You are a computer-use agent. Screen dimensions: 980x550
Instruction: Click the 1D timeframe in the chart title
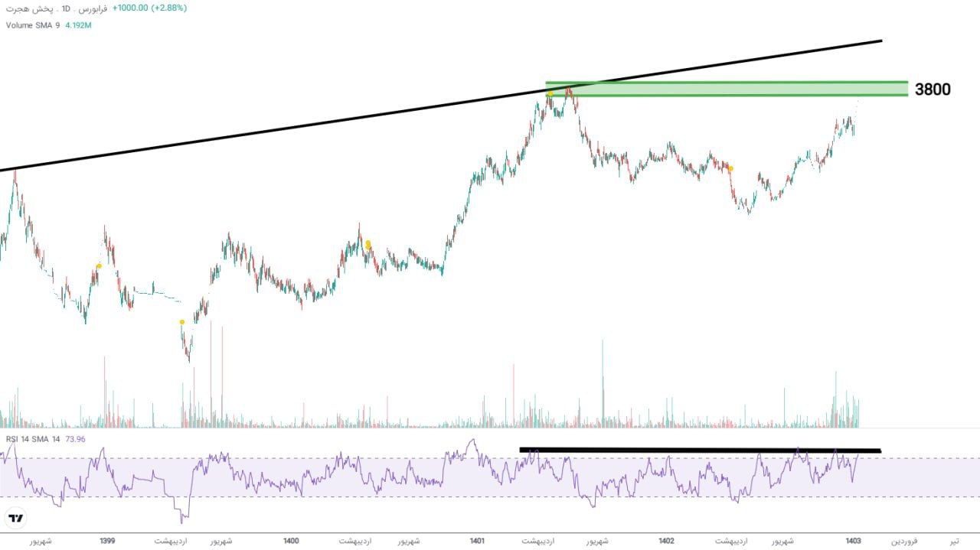(x=67, y=8)
